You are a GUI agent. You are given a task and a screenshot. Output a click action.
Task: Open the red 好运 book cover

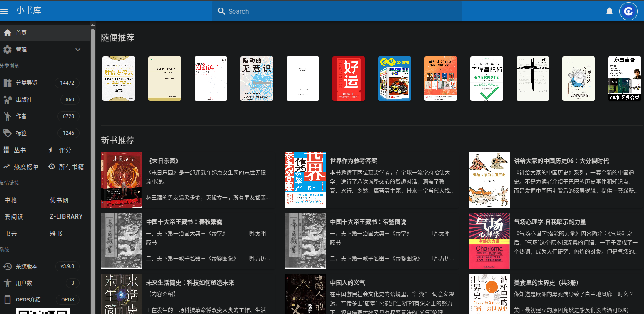tap(349, 79)
